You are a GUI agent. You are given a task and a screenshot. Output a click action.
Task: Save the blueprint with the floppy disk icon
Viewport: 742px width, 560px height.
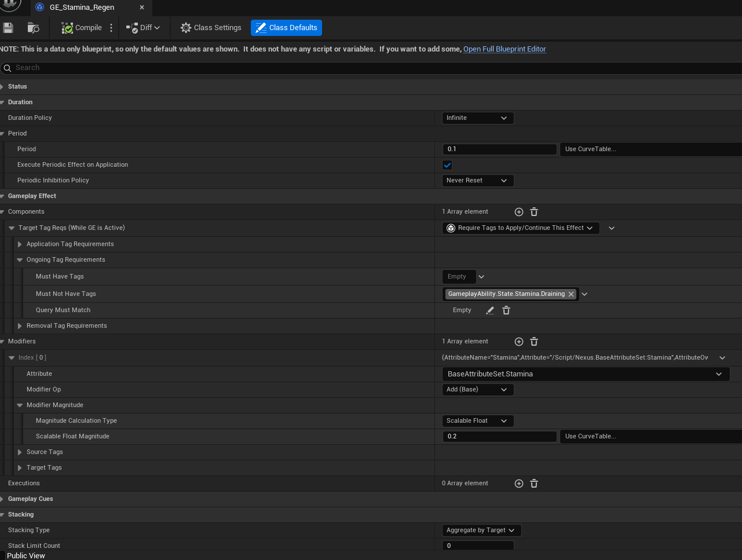click(8, 28)
